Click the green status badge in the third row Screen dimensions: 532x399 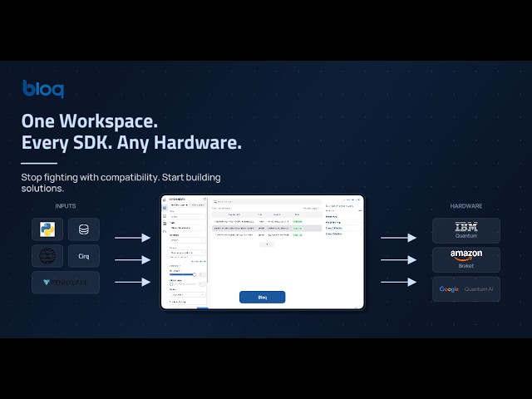(298, 234)
